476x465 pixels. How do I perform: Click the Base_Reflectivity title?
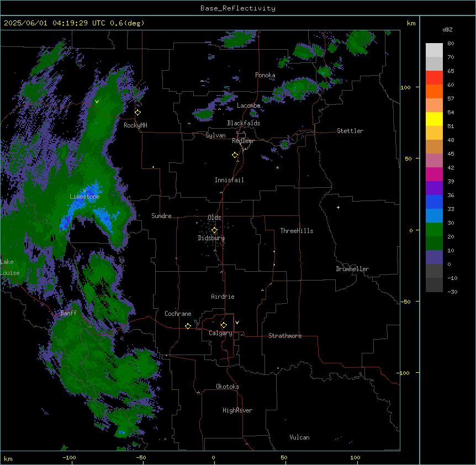click(238, 8)
